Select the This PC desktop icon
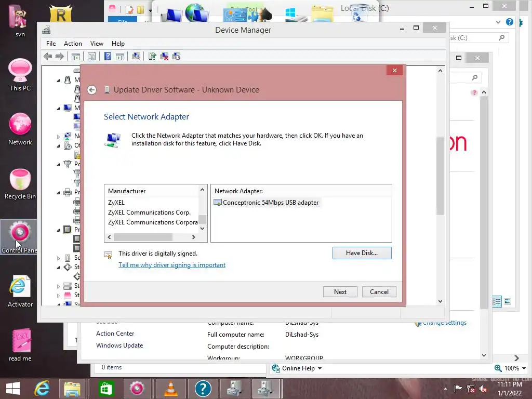Image resolution: width=532 pixels, height=399 pixels. pyautogui.click(x=20, y=75)
